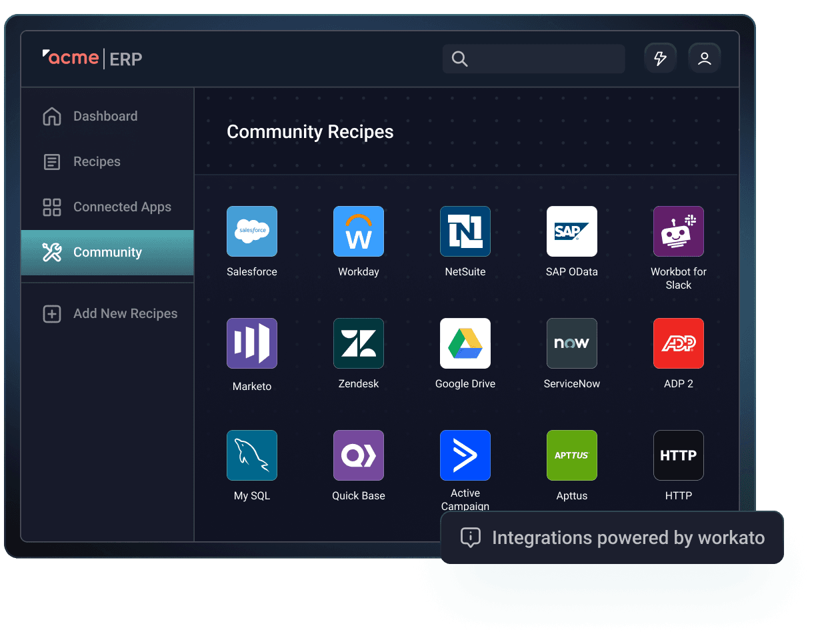Viewport: 832px width, 644px height.
Task: Click the lightning bolt button in header
Action: tap(661, 58)
